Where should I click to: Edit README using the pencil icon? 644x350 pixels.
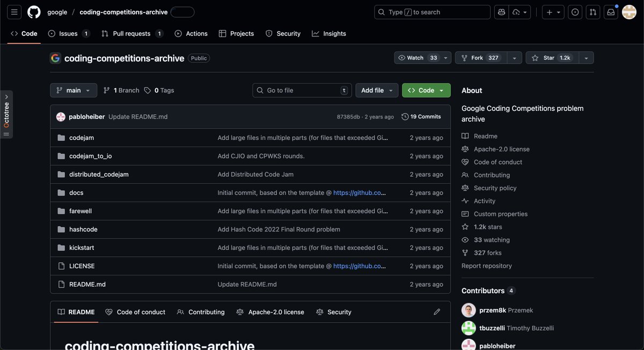[437, 312]
